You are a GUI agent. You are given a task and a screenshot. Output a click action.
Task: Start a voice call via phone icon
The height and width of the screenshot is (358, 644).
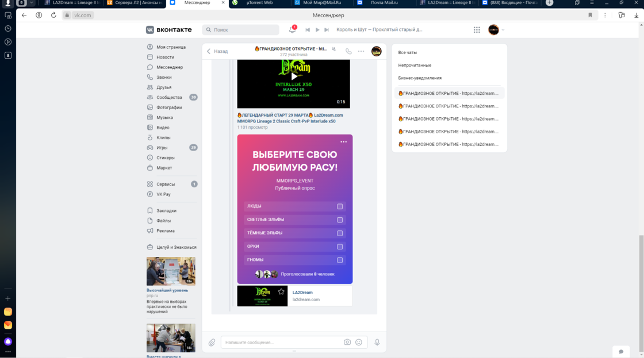tap(348, 51)
